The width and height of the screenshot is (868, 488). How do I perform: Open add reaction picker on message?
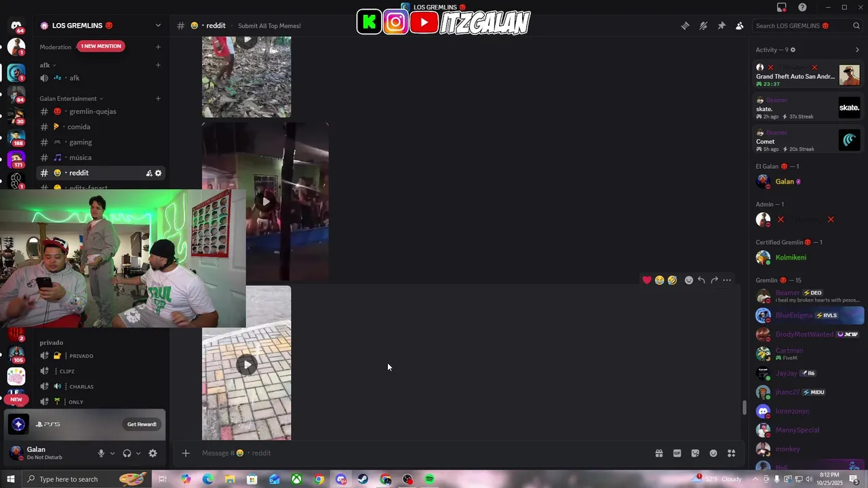(x=689, y=280)
